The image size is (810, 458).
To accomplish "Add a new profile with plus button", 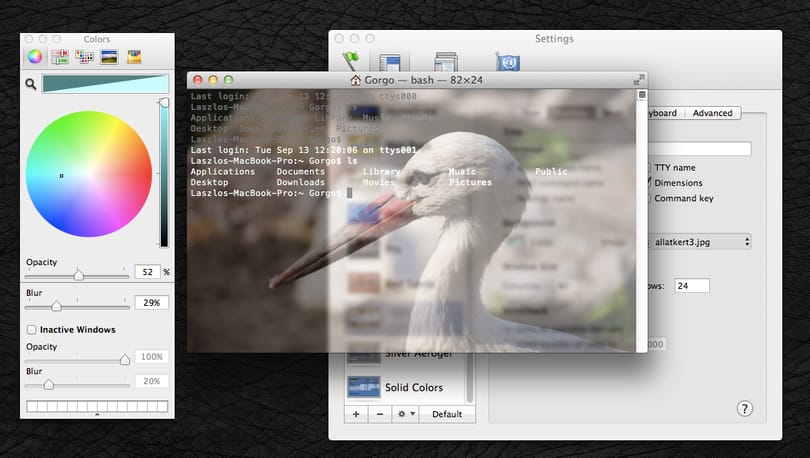I will point(356,414).
